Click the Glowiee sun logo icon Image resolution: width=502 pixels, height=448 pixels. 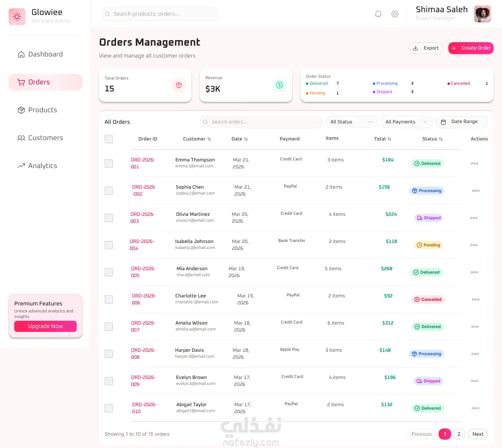click(17, 17)
